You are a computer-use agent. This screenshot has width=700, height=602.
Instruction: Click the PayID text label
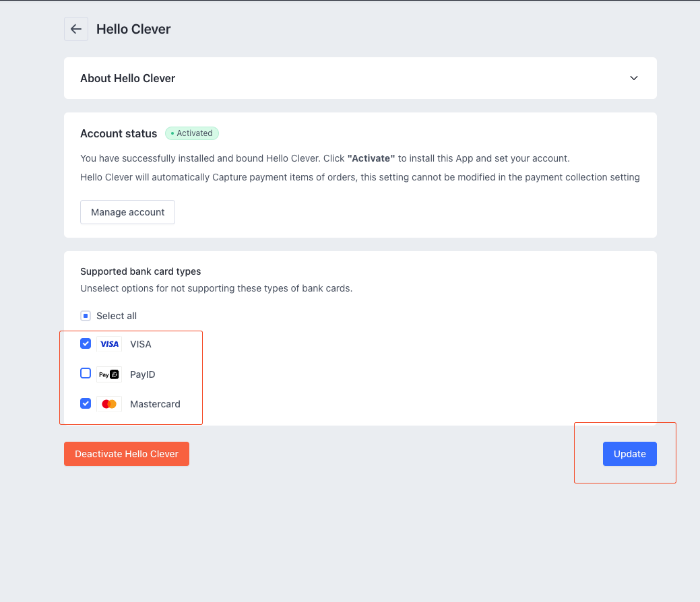[143, 374]
